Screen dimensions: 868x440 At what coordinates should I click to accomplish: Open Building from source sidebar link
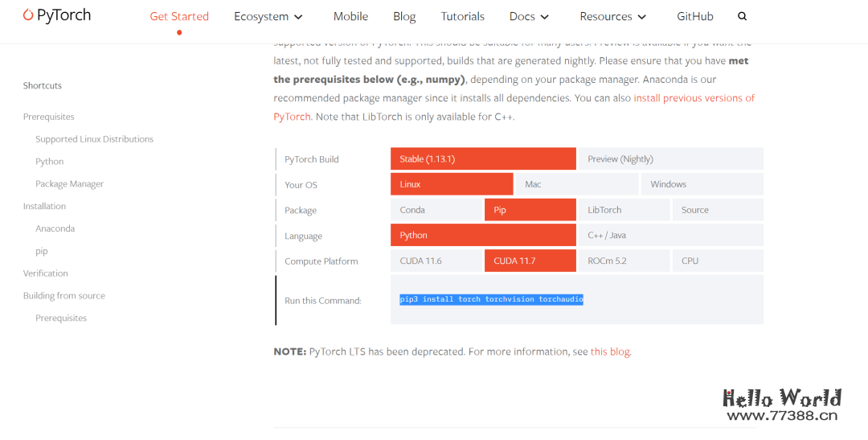(63, 296)
